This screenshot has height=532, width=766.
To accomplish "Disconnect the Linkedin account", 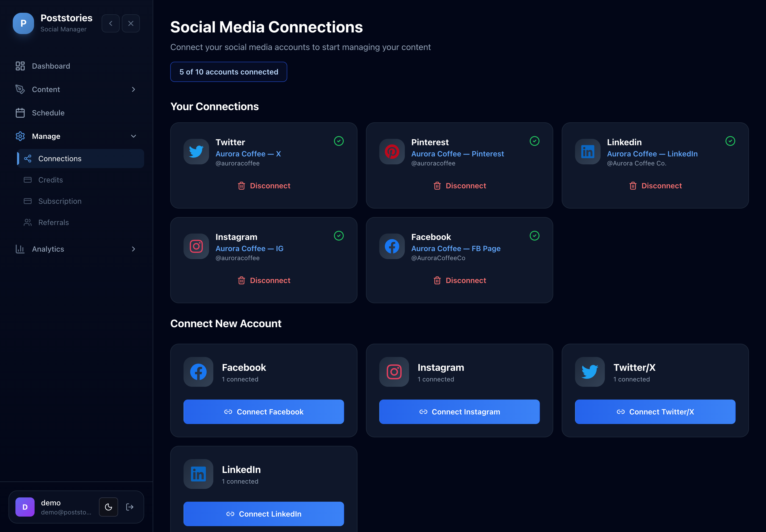I will pos(655,186).
